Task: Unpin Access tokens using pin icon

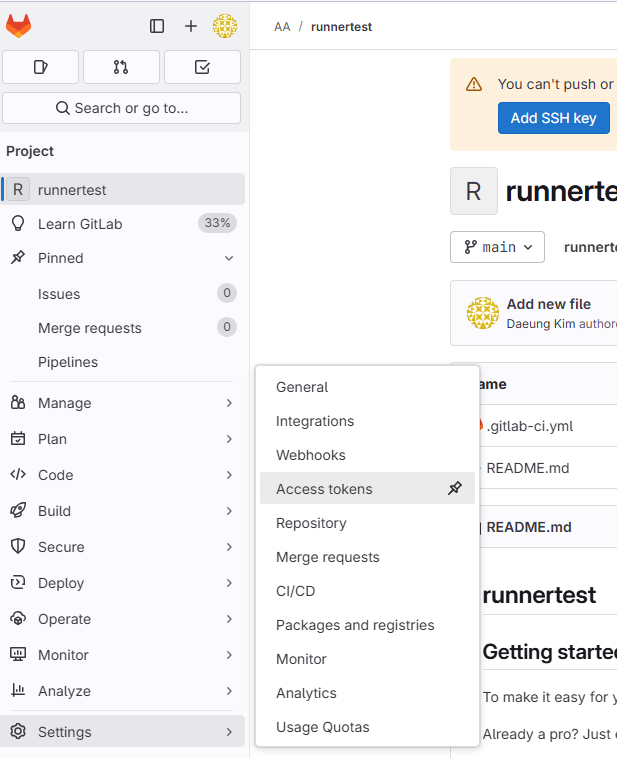Action: click(455, 489)
